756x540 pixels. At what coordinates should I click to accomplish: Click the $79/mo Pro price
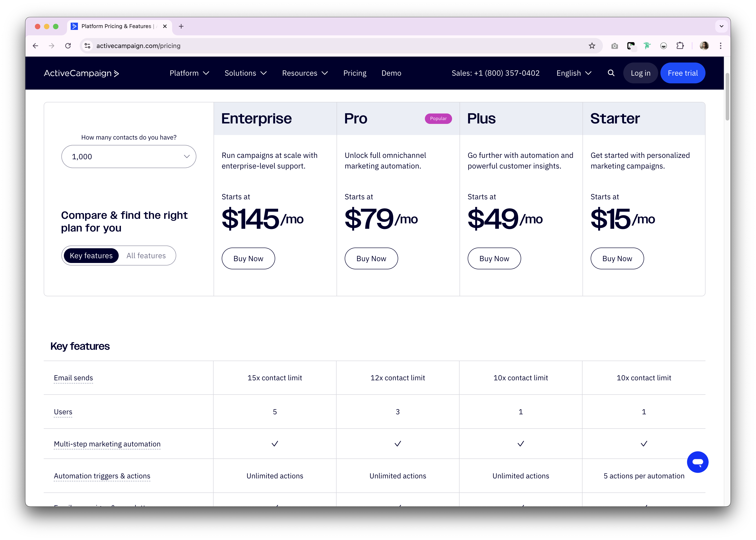tap(381, 219)
